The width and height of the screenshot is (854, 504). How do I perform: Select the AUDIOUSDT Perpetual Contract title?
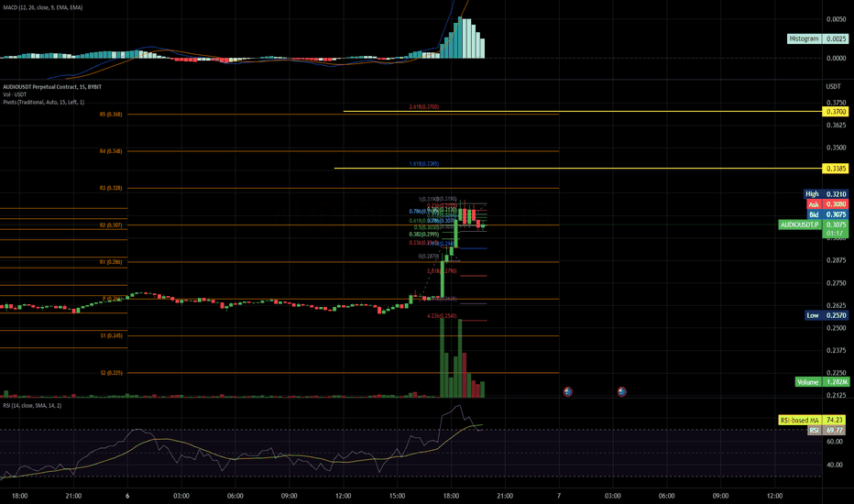pos(52,87)
